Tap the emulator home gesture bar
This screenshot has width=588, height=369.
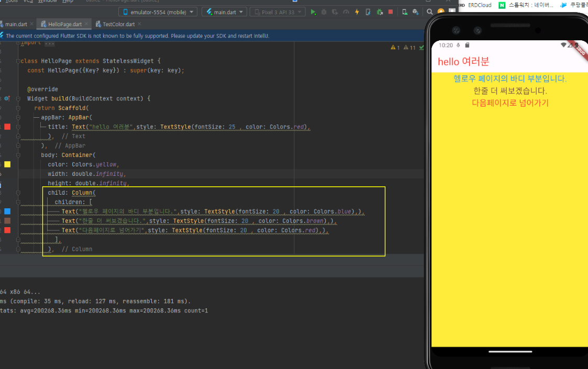510,352
